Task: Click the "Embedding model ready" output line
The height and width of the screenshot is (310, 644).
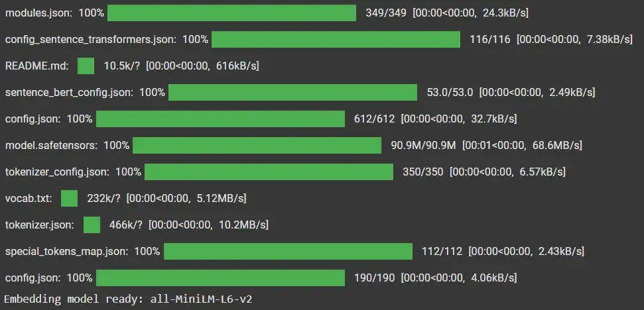Action: point(129,299)
